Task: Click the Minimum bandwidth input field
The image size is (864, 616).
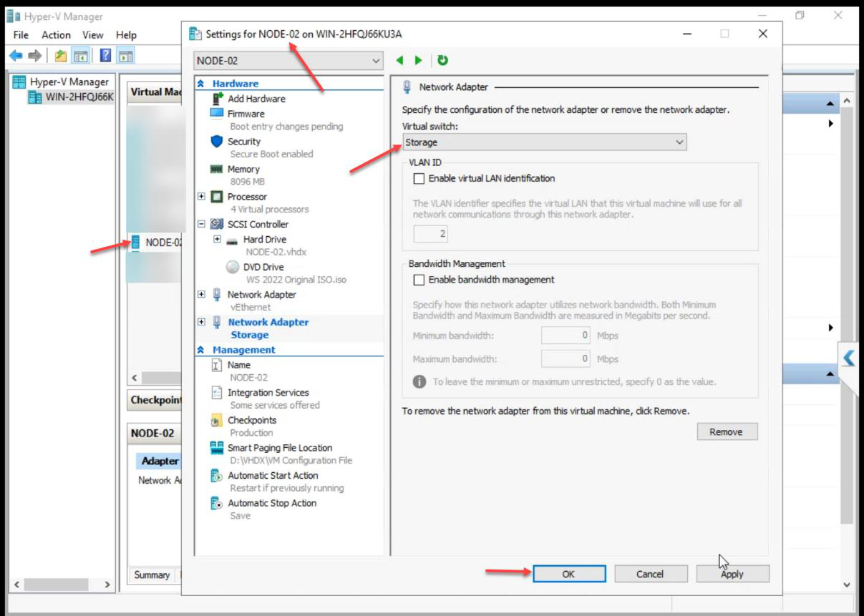Action: point(566,335)
